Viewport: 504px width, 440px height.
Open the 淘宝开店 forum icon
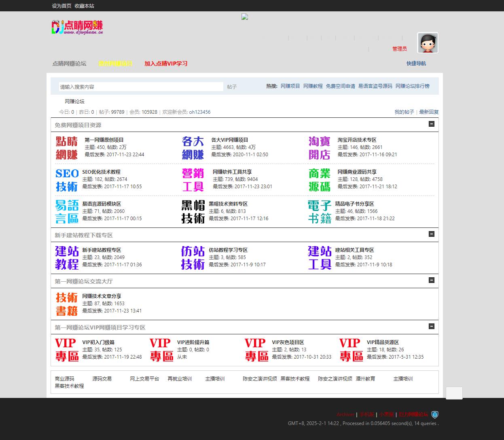319,148
